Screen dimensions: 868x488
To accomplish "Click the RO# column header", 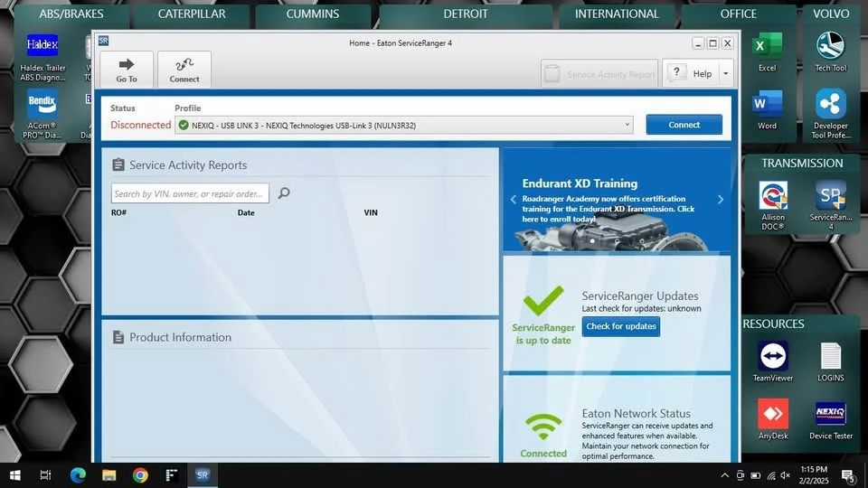I will (119, 212).
